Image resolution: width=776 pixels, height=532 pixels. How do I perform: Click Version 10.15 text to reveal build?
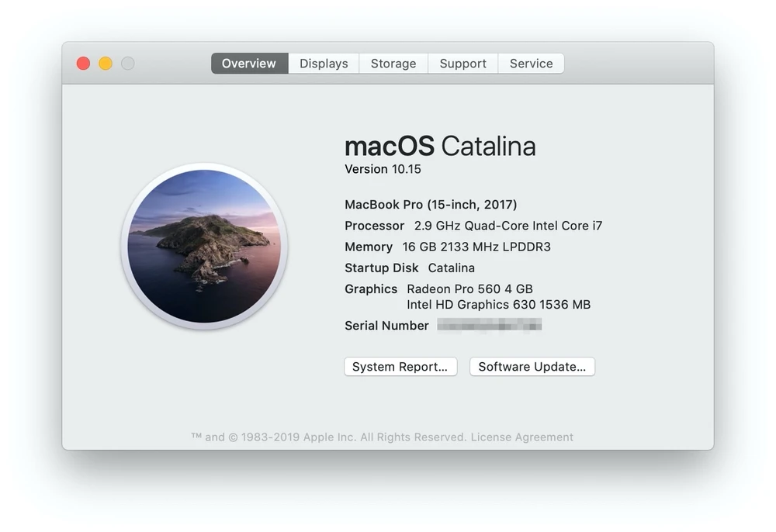383,169
